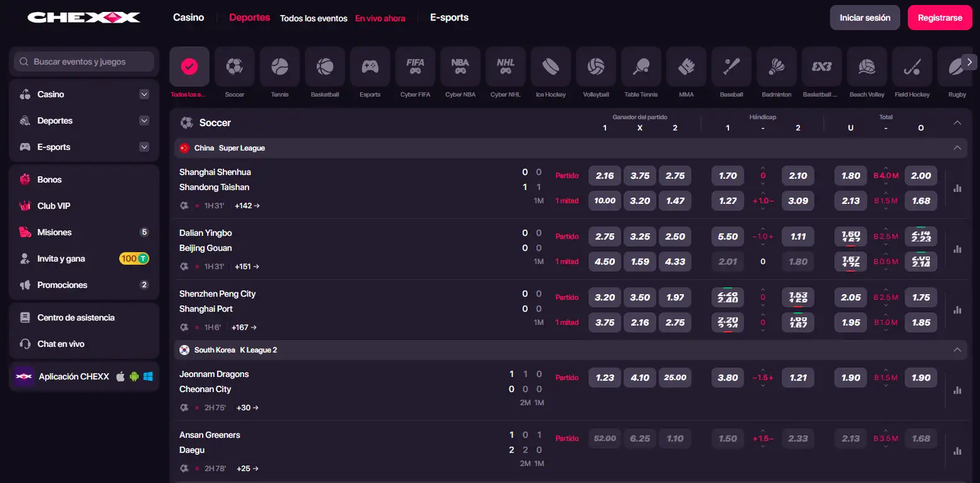This screenshot has width=980, height=483.
Task: Open the Basketball 3x3 category
Action: (x=822, y=66)
